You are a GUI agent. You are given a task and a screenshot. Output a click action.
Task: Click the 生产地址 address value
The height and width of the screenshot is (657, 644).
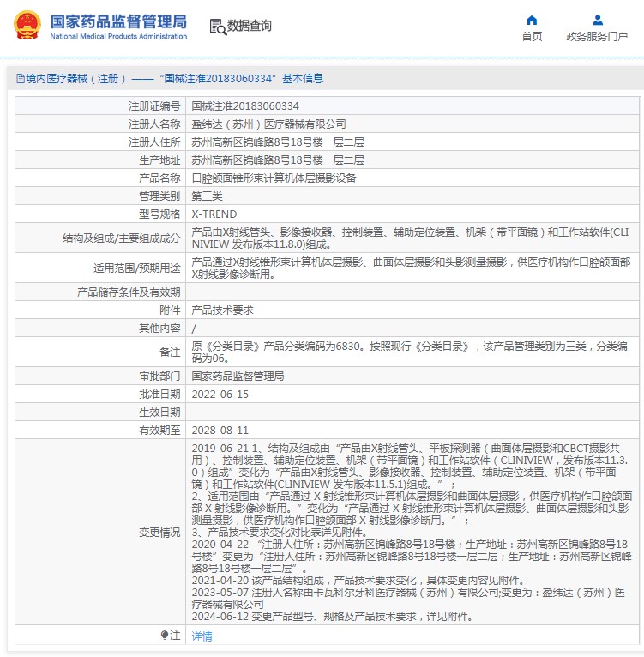tap(277, 160)
